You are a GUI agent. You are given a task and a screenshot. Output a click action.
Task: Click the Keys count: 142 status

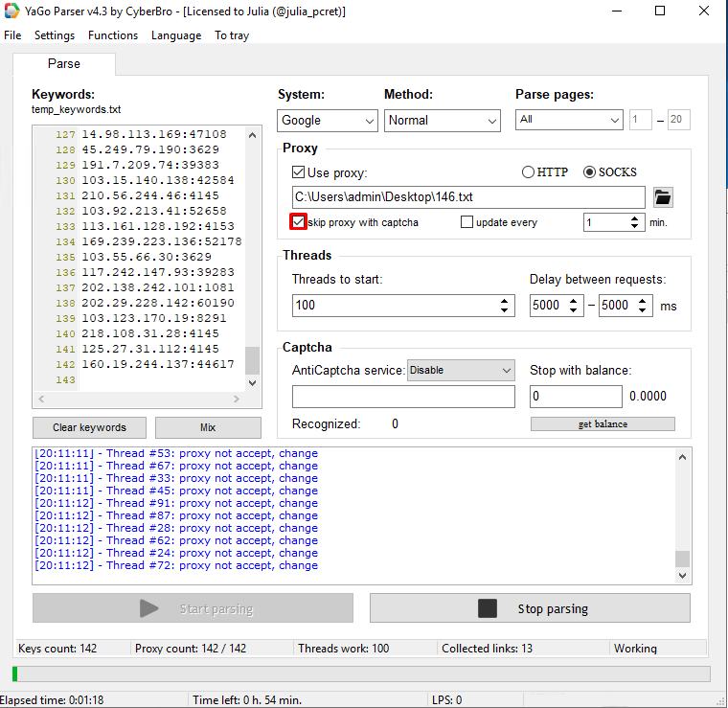click(57, 649)
